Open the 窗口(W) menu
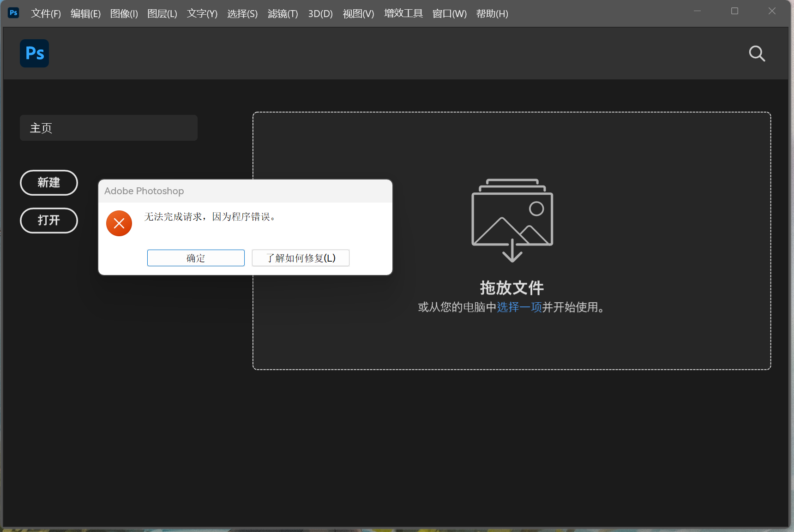 tap(449, 14)
